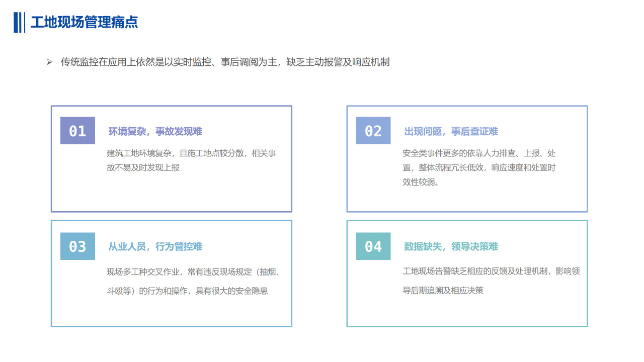644x362 pixels.
Task: Click the arrow bullet before 传统监控
Action: pyautogui.click(x=49, y=62)
